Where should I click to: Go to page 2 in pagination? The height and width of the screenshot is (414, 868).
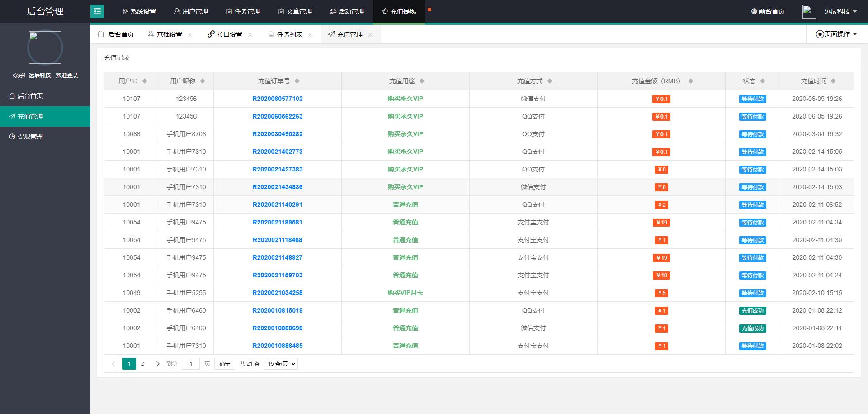tap(142, 364)
